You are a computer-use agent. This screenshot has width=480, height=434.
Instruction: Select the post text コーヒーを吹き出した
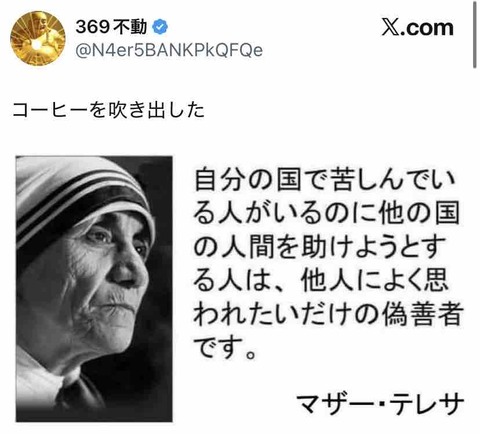click(x=108, y=110)
